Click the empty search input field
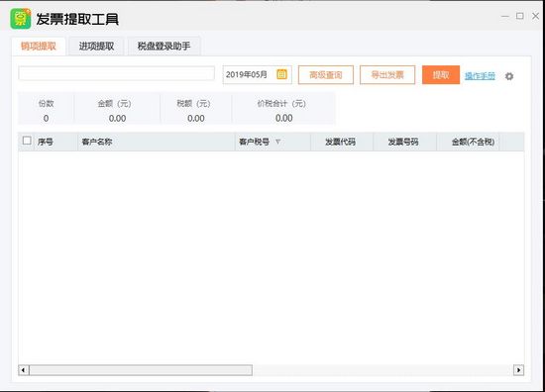The width and height of the screenshot is (545, 392). click(117, 73)
